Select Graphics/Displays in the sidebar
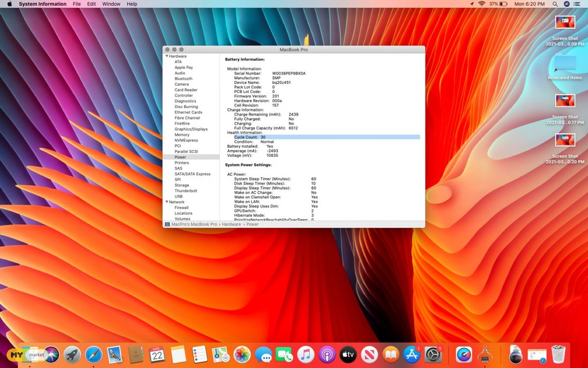 pos(191,129)
